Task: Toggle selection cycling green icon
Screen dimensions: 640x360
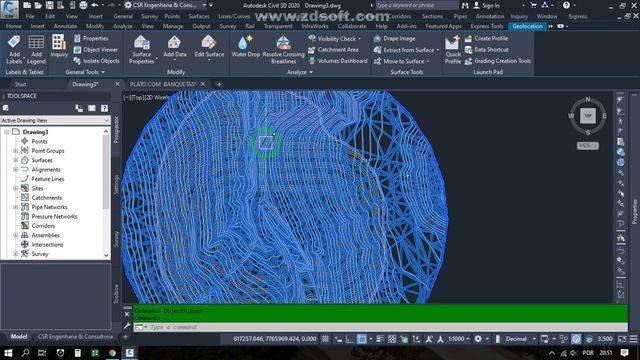Action: [404, 339]
